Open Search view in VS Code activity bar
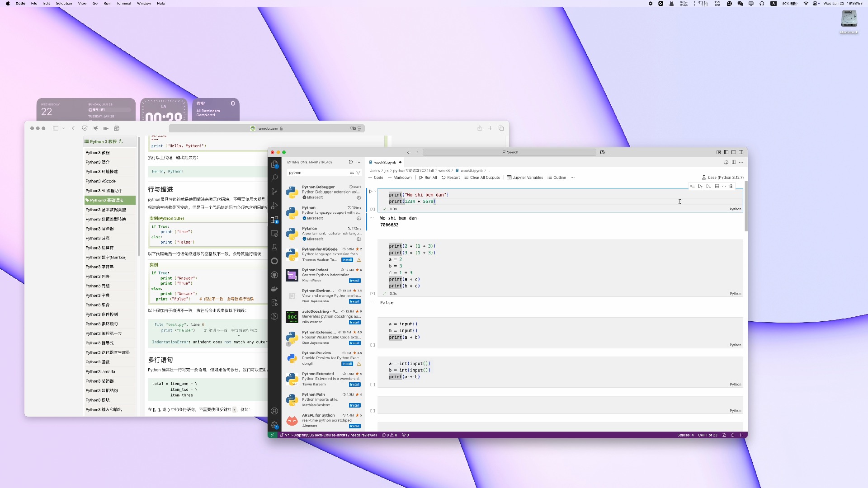 (274, 178)
